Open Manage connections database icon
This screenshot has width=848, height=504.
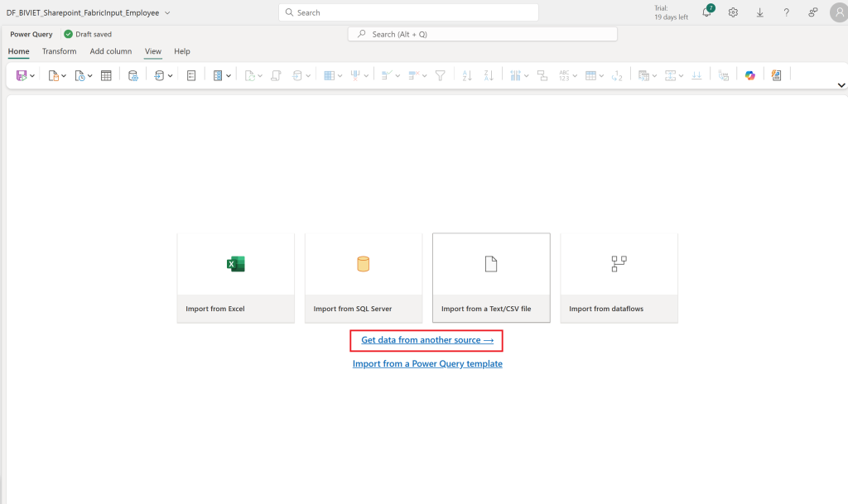click(133, 75)
